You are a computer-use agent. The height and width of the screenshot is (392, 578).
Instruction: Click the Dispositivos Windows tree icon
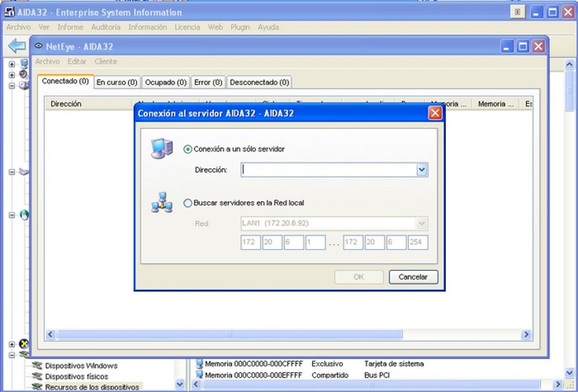point(37,365)
